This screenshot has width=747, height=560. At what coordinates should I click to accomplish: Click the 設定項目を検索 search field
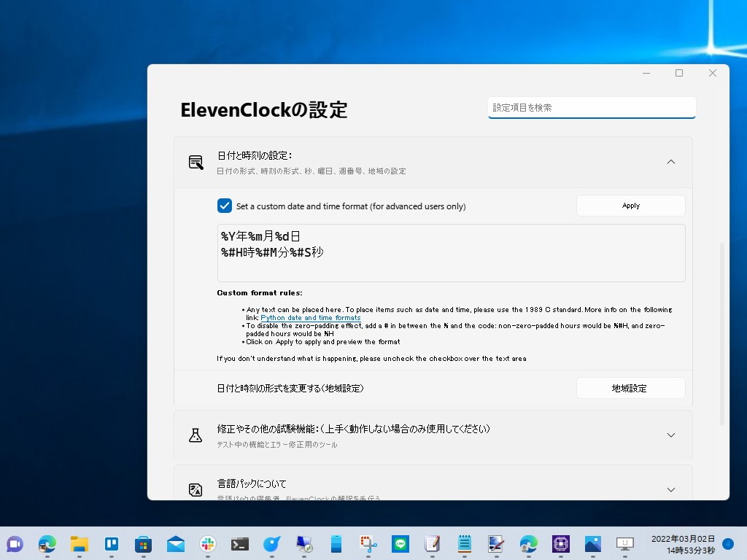tap(592, 107)
